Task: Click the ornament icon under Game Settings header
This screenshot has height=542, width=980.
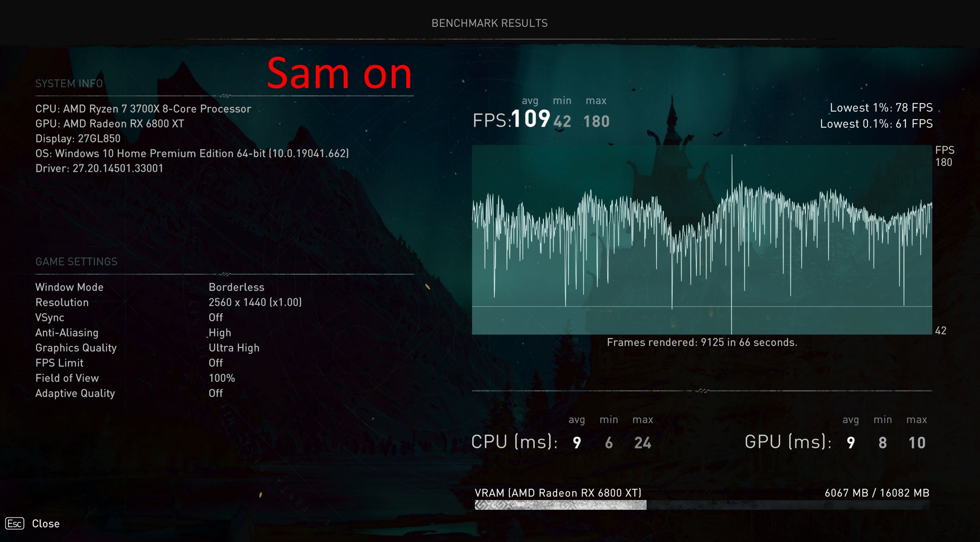Action: 225,274
